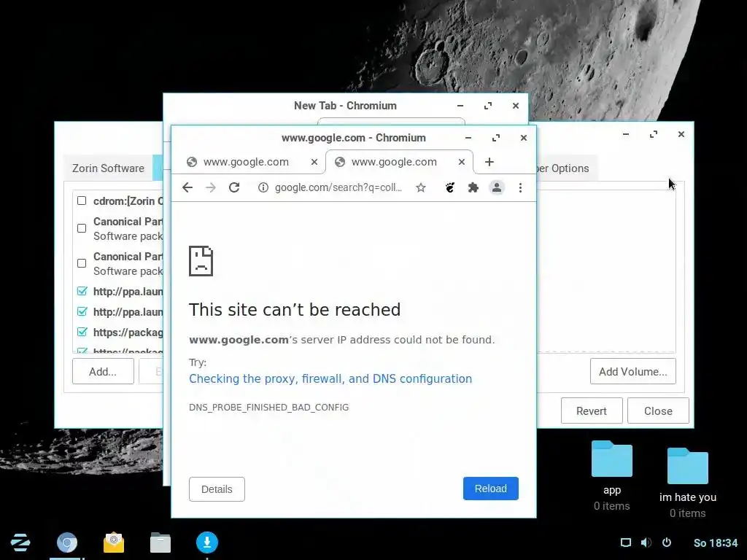Open proxy, firewall, and DNS configuration link
Viewport: 747px width, 560px height.
[330, 378]
